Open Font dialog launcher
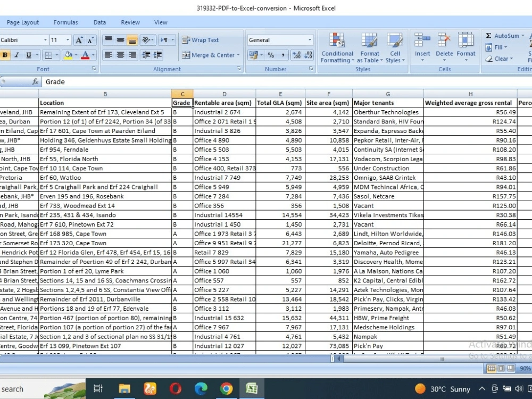This screenshot has height=399, width=532. [94, 69]
